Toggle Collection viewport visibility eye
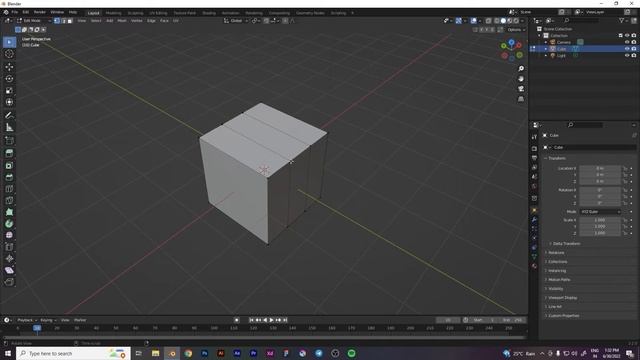The image size is (640, 360). point(627,36)
